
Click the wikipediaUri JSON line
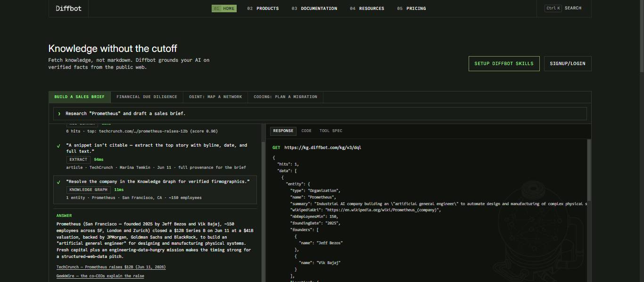tap(365, 210)
